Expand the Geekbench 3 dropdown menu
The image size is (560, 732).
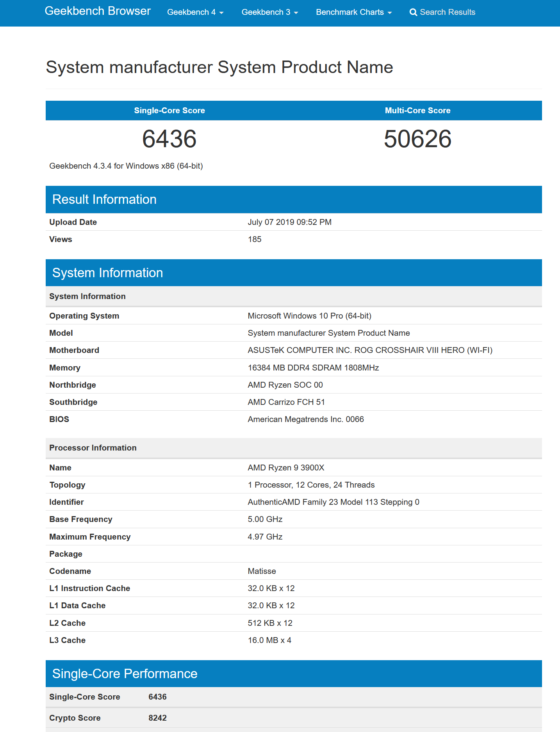pos(269,12)
